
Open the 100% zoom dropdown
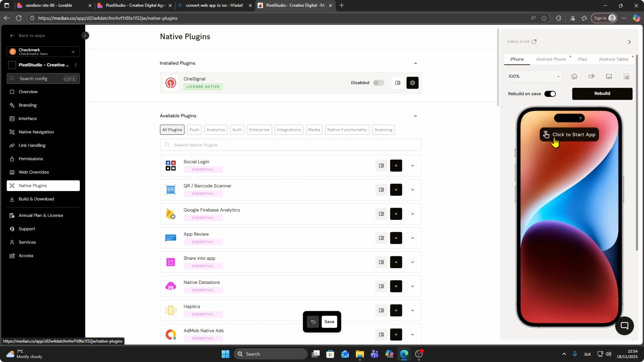point(534,76)
